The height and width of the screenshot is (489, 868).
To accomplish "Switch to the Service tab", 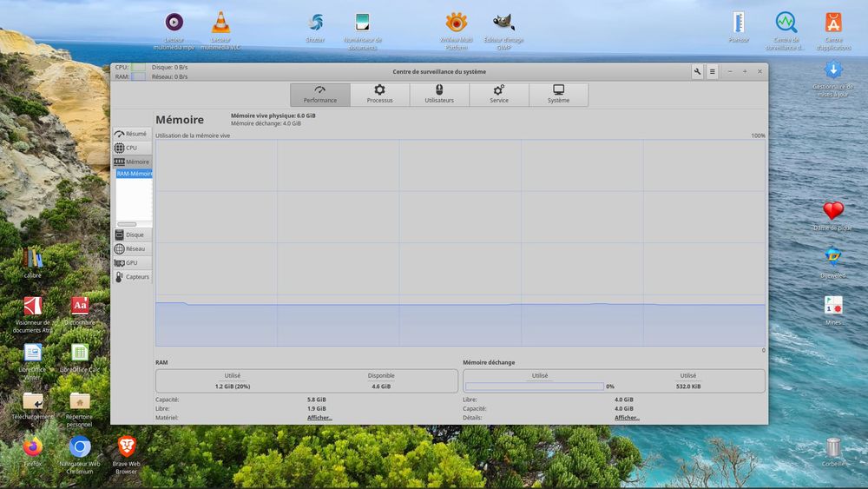I will click(499, 95).
